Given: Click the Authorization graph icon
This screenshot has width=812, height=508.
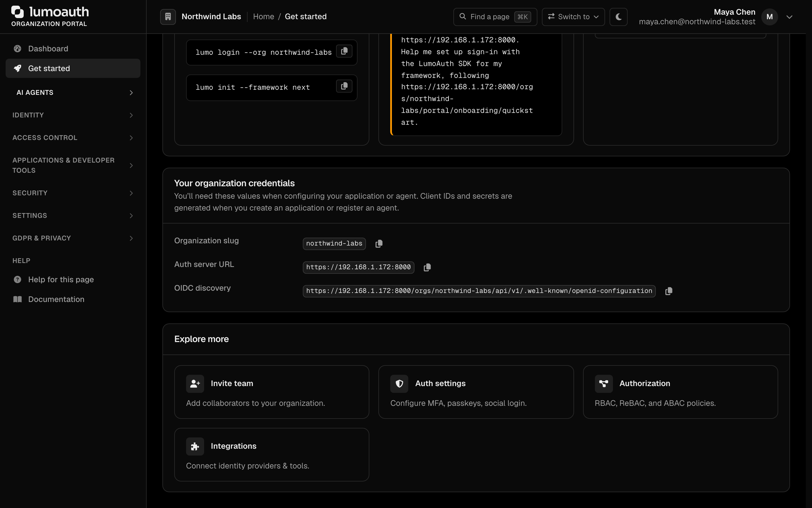Looking at the screenshot, I should (x=604, y=384).
